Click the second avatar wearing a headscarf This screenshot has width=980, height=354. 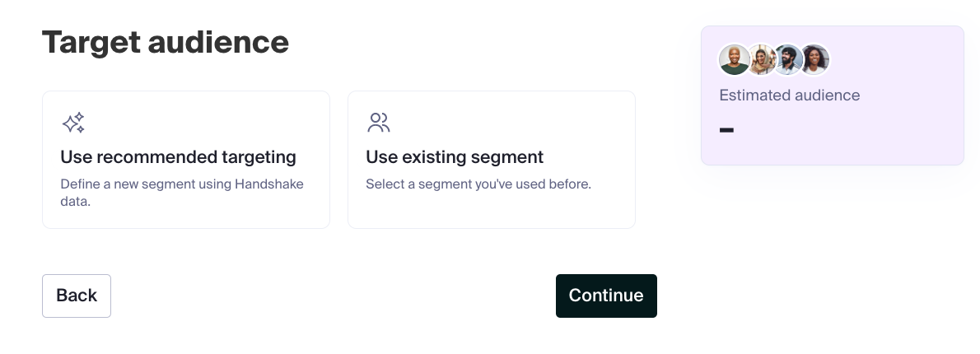(x=761, y=59)
